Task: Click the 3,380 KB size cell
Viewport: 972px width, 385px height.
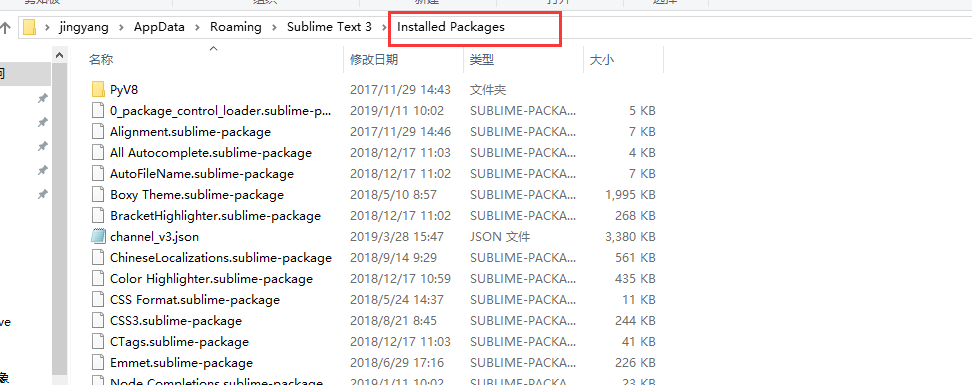Action: (630, 237)
